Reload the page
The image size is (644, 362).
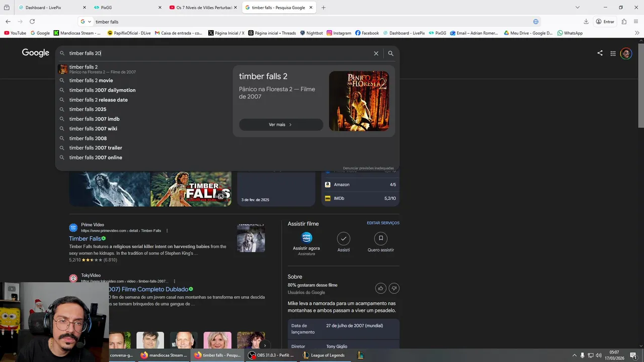click(x=32, y=22)
